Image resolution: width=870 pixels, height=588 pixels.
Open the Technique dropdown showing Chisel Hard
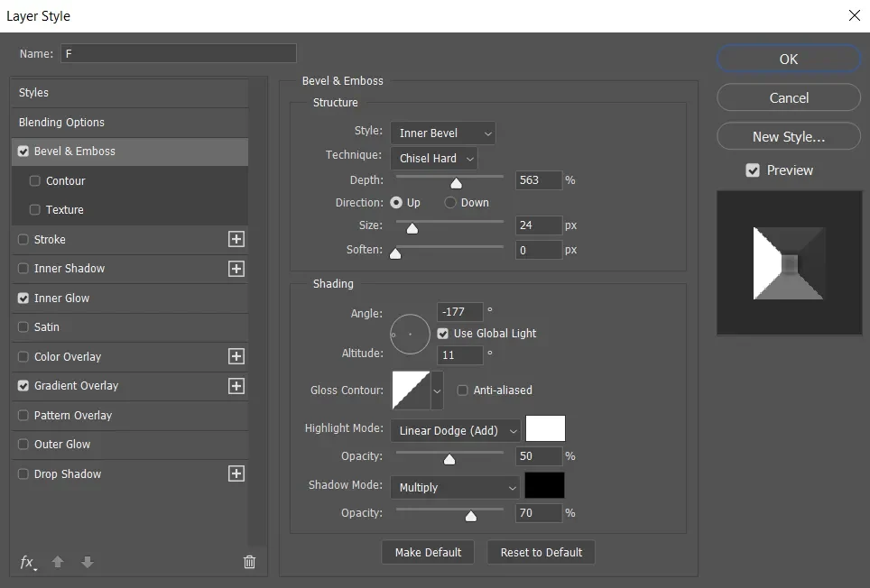[x=433, y=159]
